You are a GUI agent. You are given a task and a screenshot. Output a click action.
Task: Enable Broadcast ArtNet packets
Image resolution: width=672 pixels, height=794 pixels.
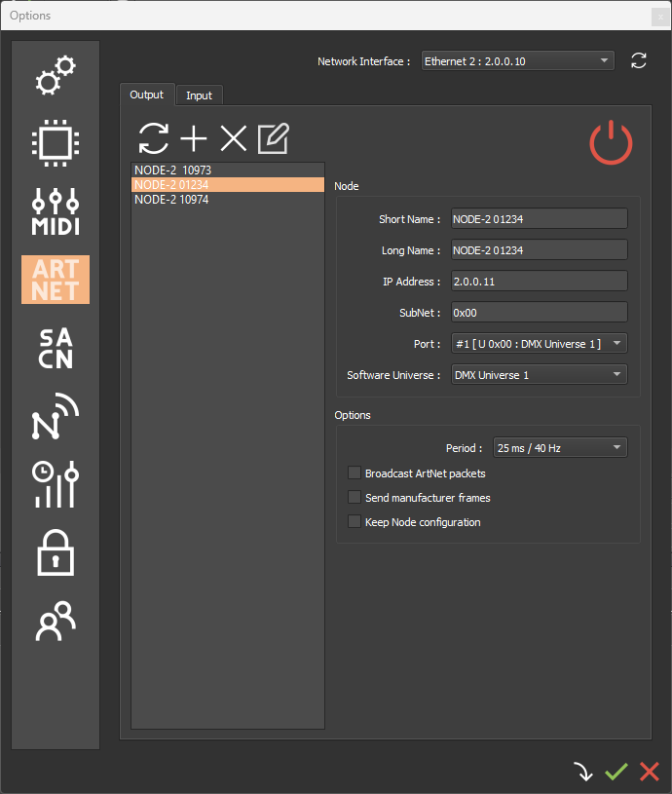coord(355,473)
